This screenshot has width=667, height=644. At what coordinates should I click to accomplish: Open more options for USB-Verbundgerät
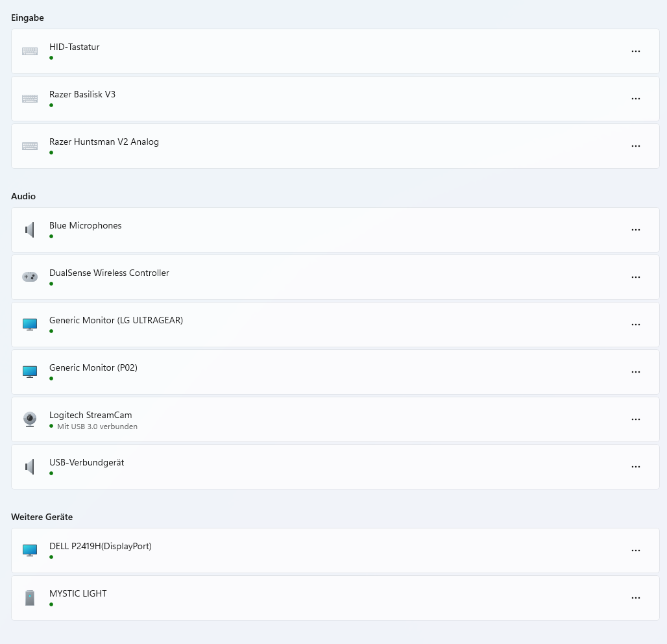(x=635, y=467)
